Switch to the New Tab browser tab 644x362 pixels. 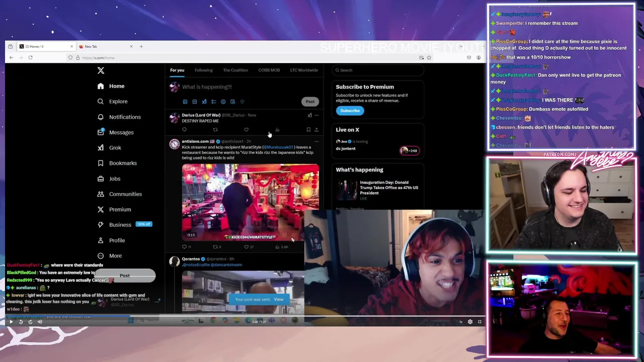click(x=106, y=47)
